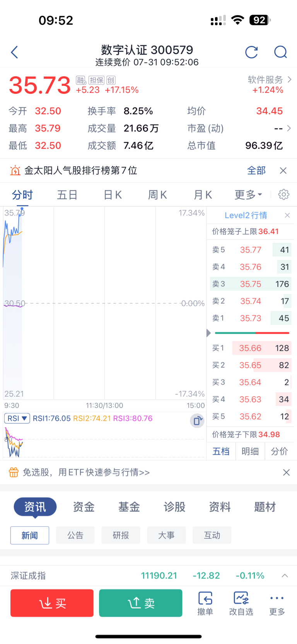The width and height of the screenshot is (297, 644).
Task: Open the search magnifier icon
Action: pos(280,52)
